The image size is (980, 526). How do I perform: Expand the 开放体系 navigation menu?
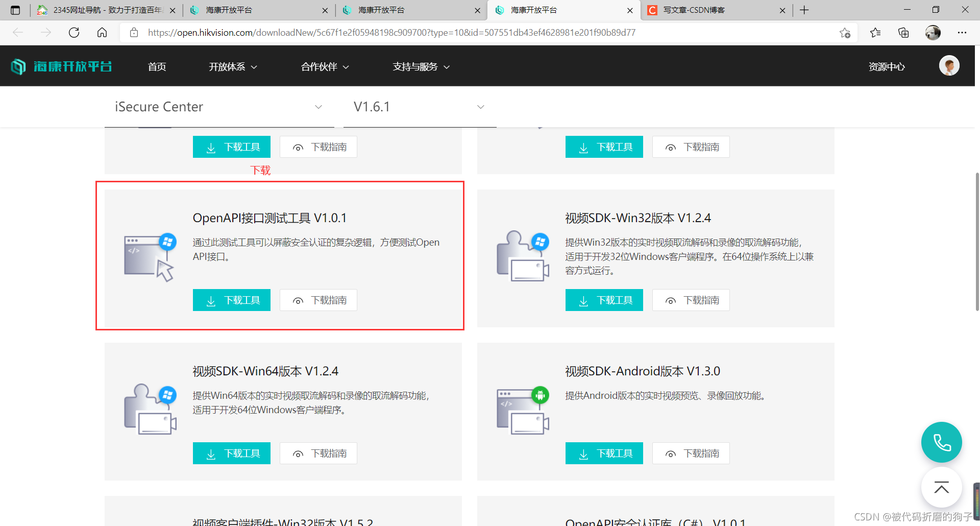tap(233, 67)
